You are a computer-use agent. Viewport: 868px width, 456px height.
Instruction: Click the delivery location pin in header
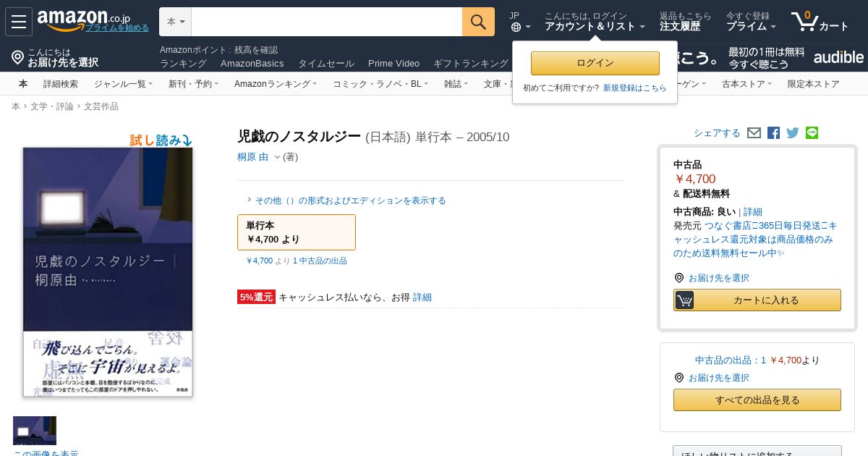[x=18, y=57]
